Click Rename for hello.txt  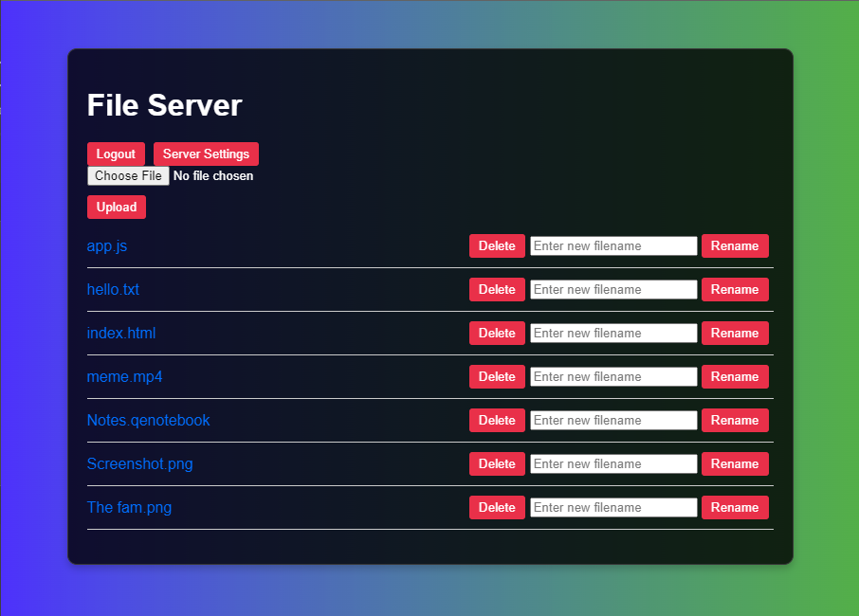[x=735, y=290]
